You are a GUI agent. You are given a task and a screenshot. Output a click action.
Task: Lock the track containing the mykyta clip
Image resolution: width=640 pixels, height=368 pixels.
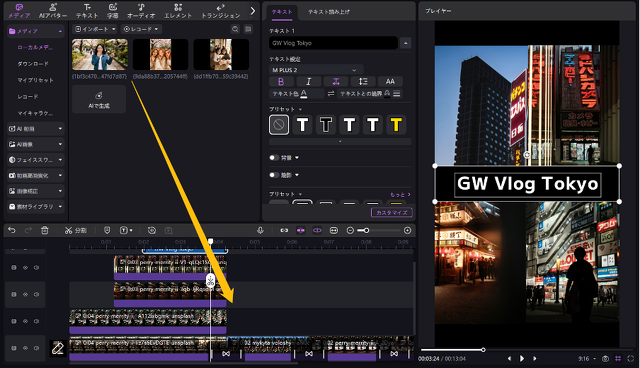tap(14, 348)
